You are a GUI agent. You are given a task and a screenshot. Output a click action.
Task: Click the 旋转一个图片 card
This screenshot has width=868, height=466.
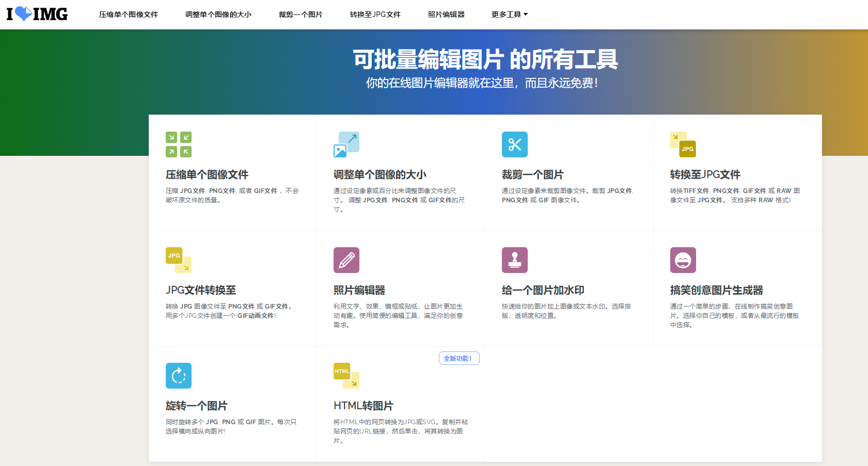(196, 405)
